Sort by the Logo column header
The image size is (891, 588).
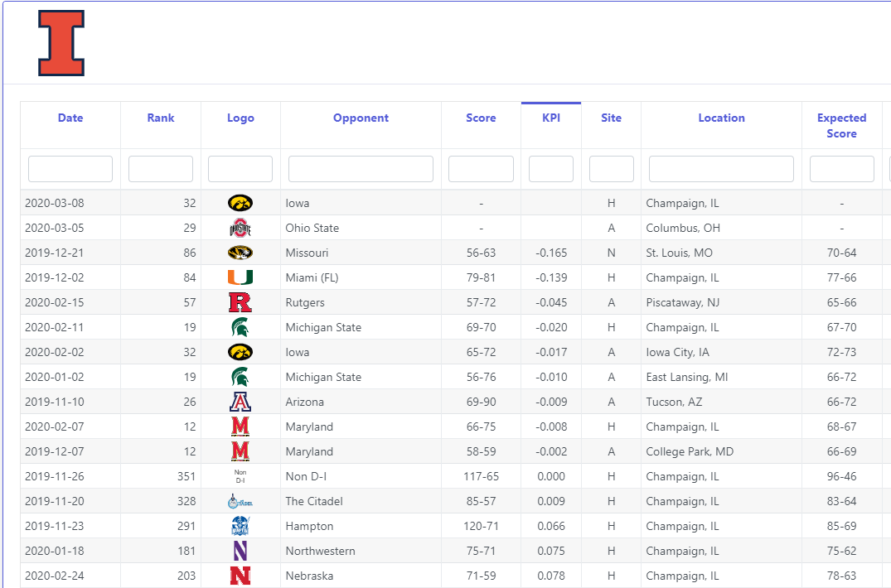pos(240,118)
